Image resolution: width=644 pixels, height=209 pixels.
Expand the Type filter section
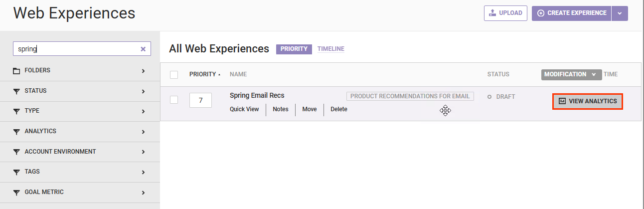pyautogui.click(x=143, y=111)
